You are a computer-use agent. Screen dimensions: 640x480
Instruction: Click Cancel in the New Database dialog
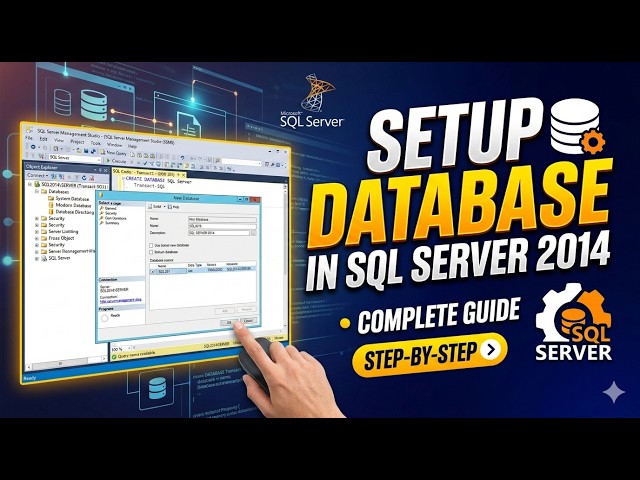point(248,321)
